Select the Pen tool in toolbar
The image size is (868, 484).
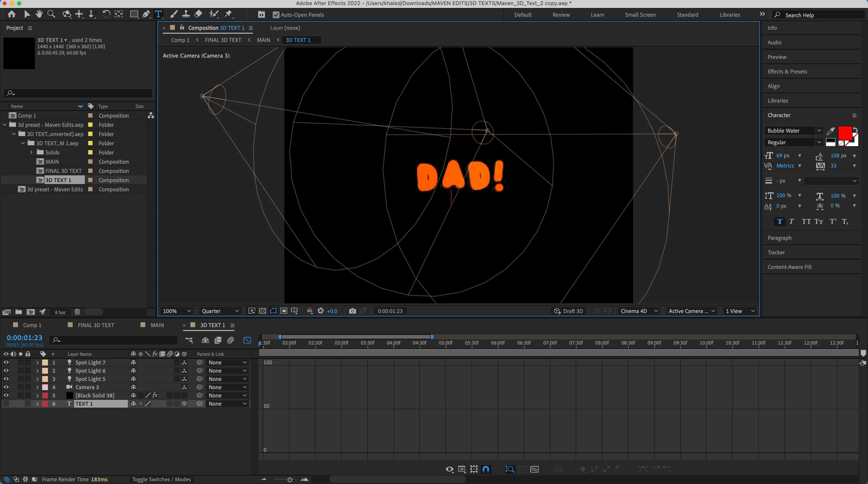point(146,14)
